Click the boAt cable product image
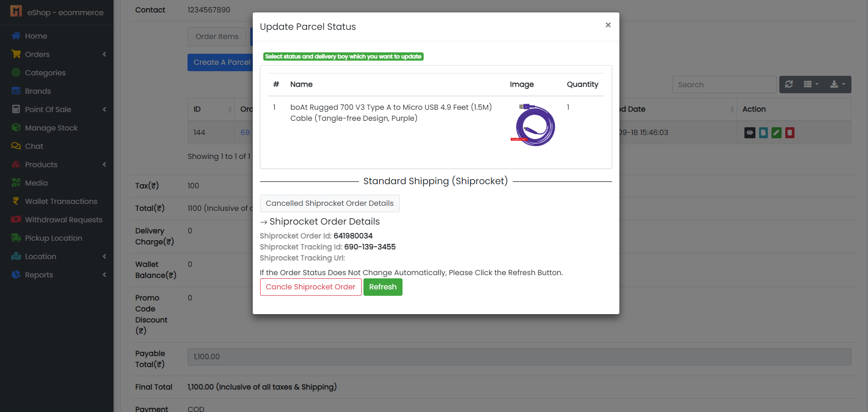The image size is (868, 412). coord(533,125)
